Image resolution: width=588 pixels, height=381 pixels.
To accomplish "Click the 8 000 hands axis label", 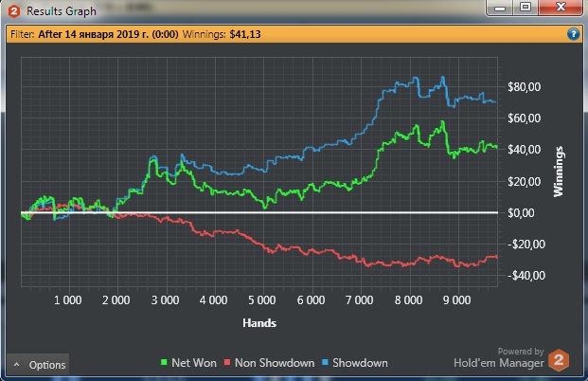I will [x=408, y=300].
